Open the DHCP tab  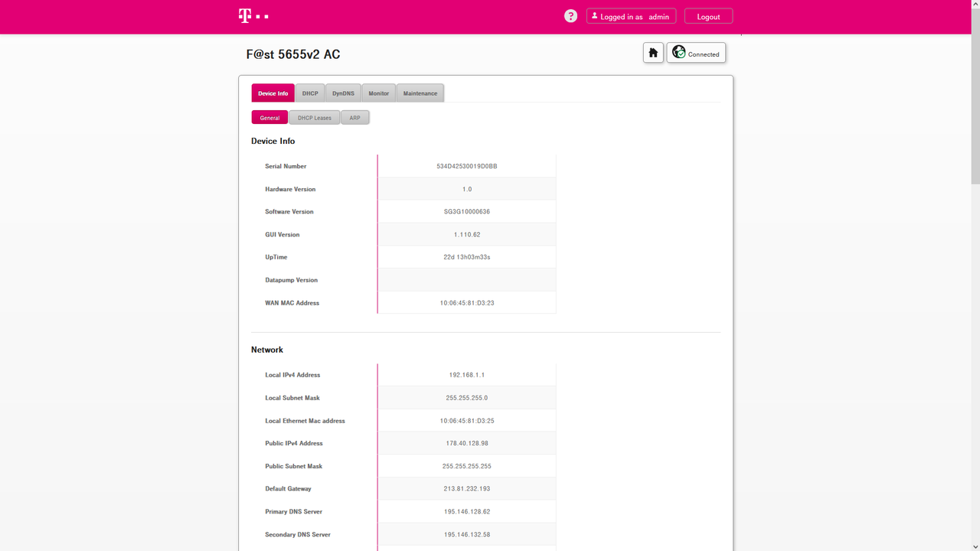coord(310,93)
